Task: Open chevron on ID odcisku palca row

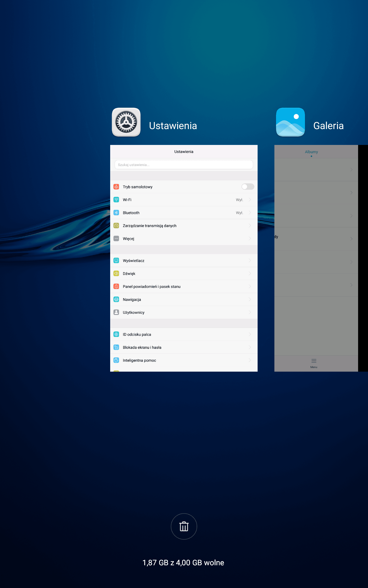Action: (250, 334)
